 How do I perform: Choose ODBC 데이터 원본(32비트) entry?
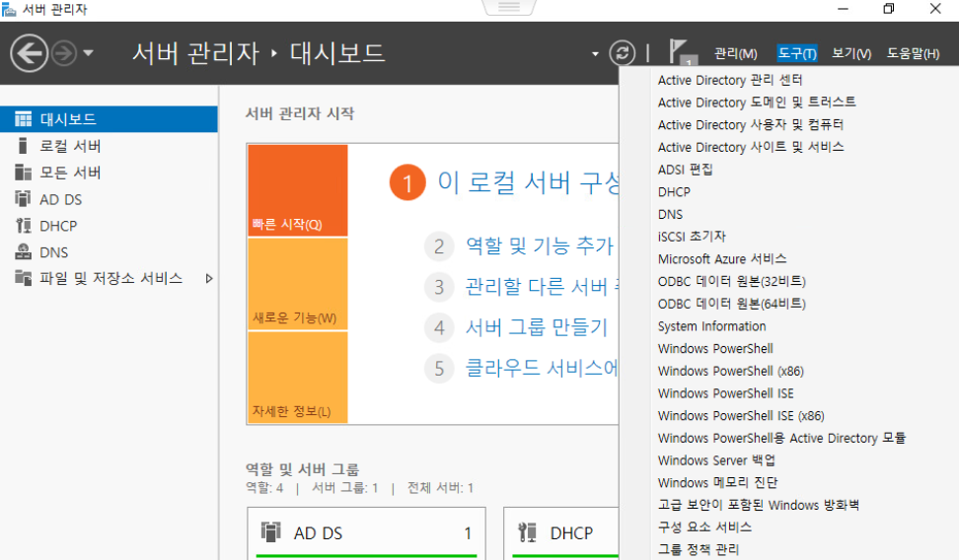tap(731, 281)
